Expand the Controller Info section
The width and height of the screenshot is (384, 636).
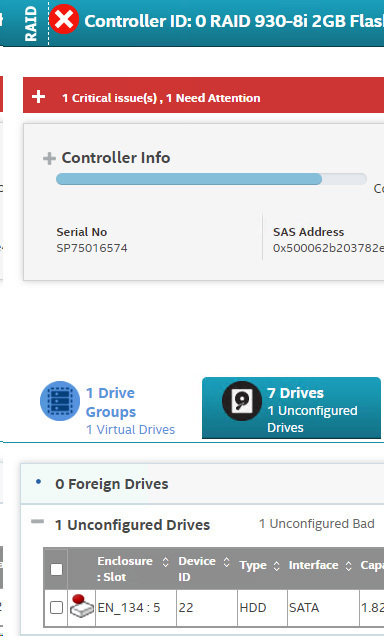click(49, 158)
